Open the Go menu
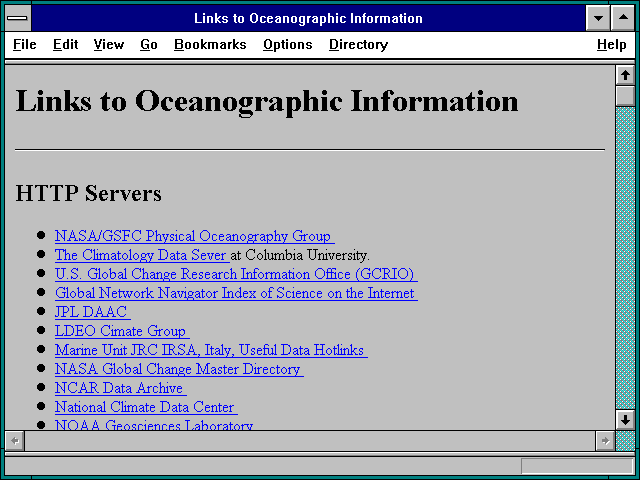The width and height of the screenshot is (640, 480). point(149,44)
